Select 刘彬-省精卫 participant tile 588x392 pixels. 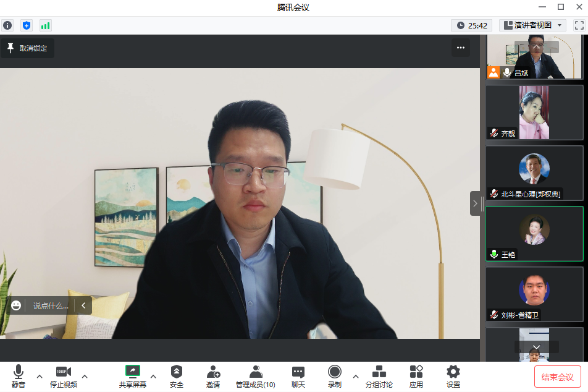coord(534,294)
